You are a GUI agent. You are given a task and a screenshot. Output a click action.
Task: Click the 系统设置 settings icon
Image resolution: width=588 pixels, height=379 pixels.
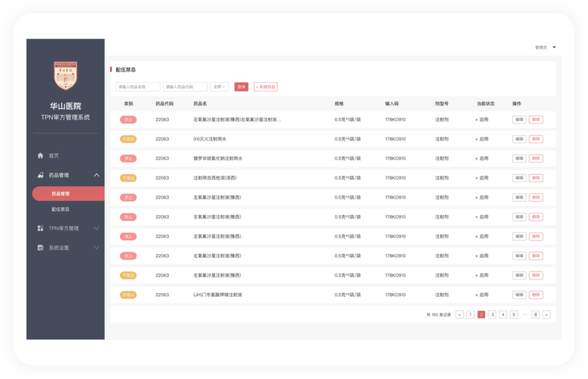pyautogui.click(x=40, y=247)
